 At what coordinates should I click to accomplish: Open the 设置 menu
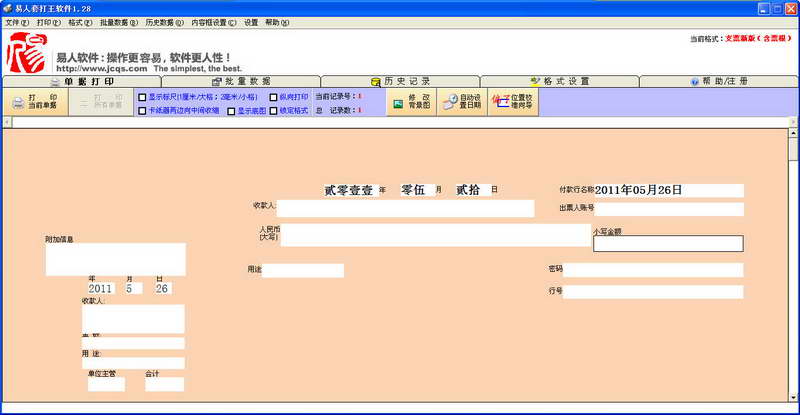coord(251,22)
